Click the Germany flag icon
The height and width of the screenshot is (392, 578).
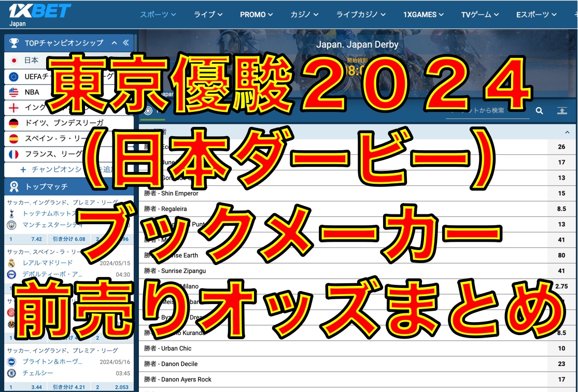pos(13,123)
